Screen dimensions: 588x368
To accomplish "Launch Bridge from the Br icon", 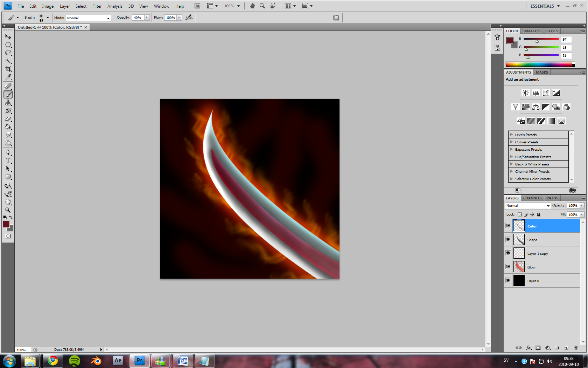I will coord(197,6).
